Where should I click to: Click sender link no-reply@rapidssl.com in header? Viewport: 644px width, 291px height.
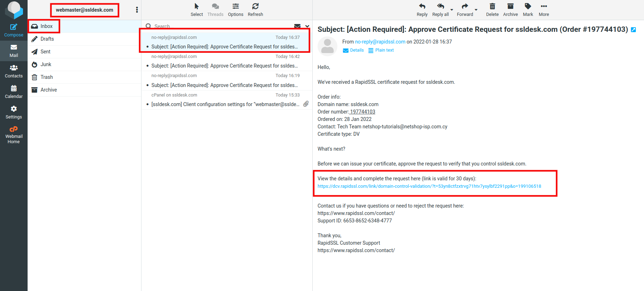[380, 42]
